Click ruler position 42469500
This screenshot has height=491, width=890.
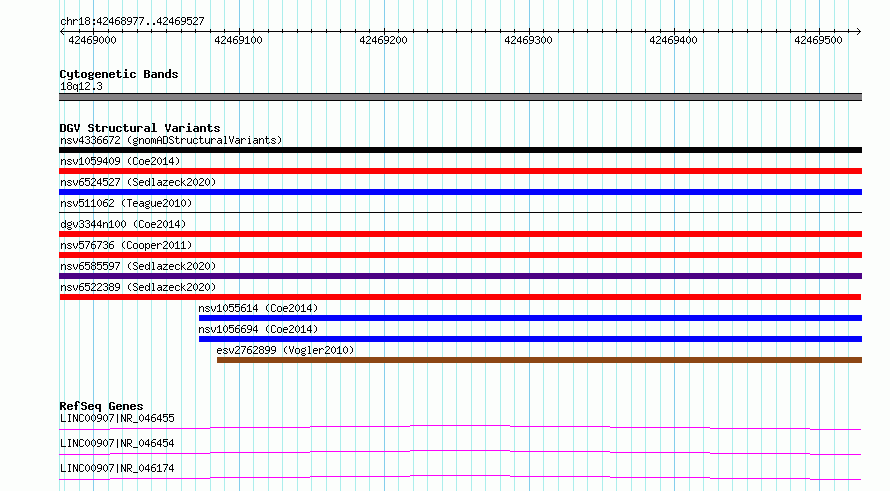[818, 40]
